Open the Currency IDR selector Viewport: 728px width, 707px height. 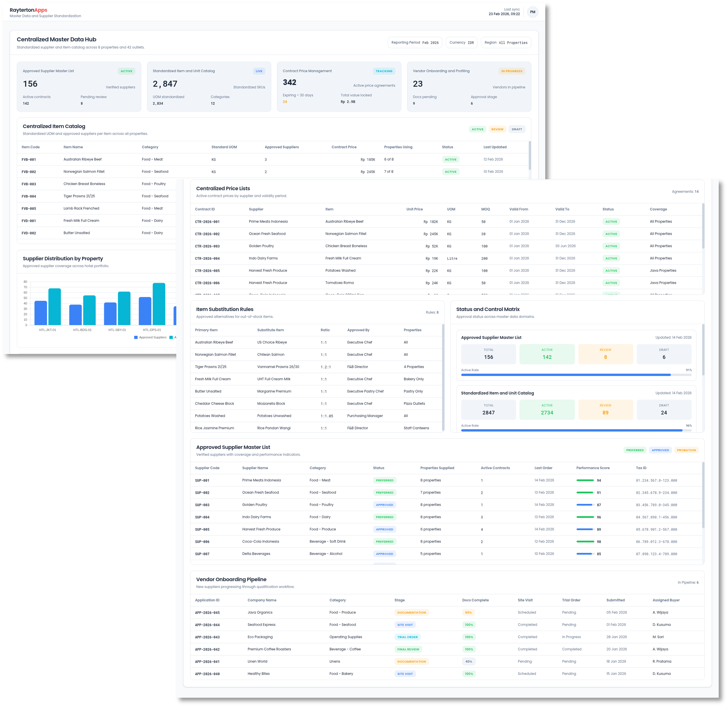pyautogui.click(x=461, y=42)
